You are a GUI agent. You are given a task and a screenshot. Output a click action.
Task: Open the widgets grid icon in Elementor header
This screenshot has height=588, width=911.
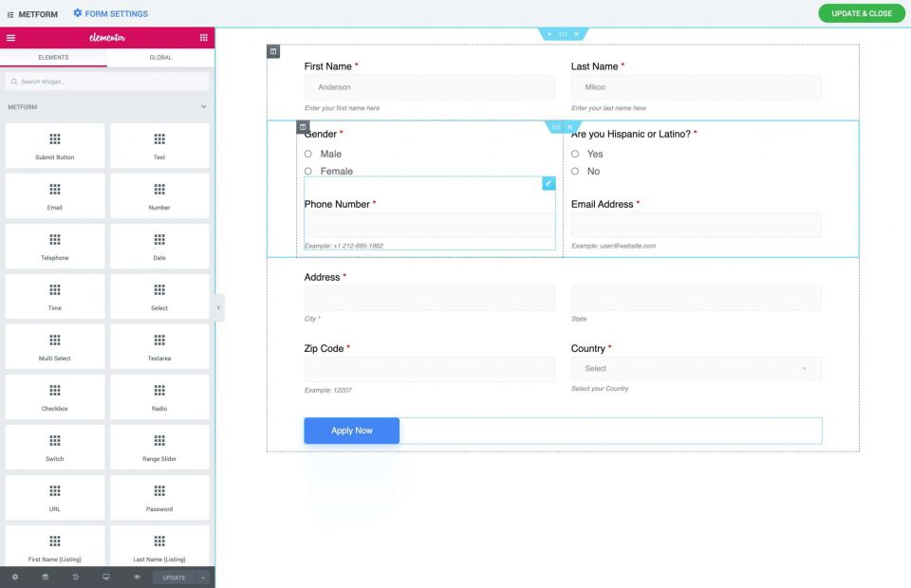click(203, 38)
